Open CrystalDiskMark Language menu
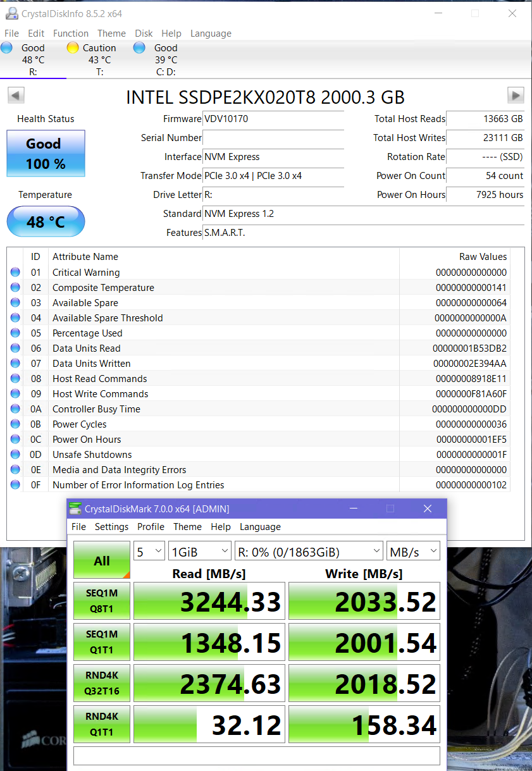The width and height of the screenshot is (532, 771). pyautogui.click(x=260, y=527)
